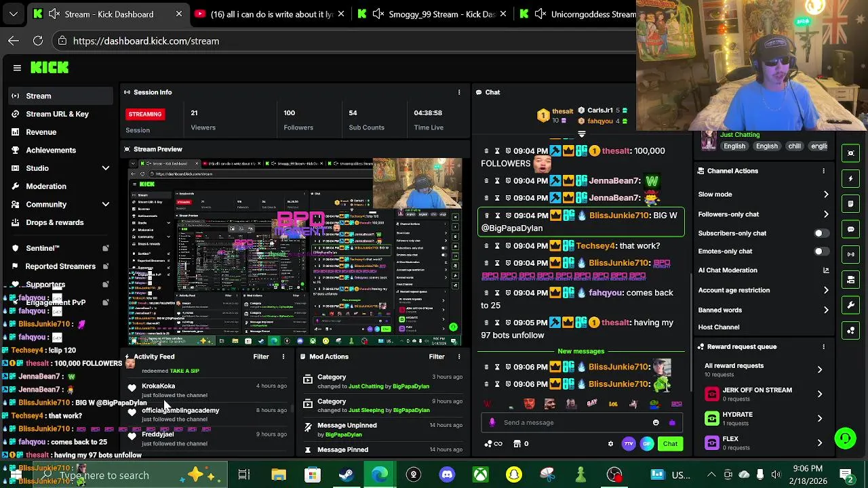The image size is (868, 488).
Task: Open Mod Actions Filter
Action: point(437,357)
